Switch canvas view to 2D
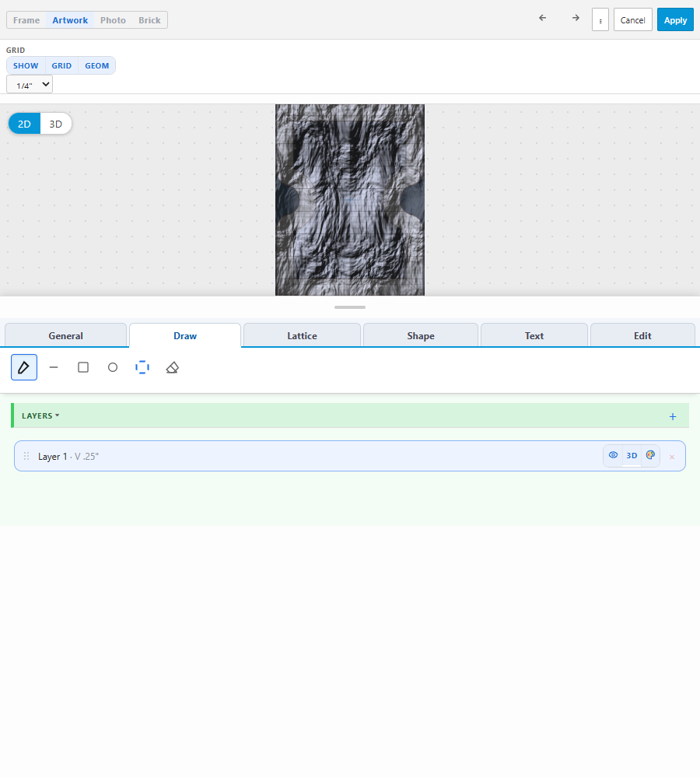The height and width of the screenshot is (778, 700). pos(24,124)
